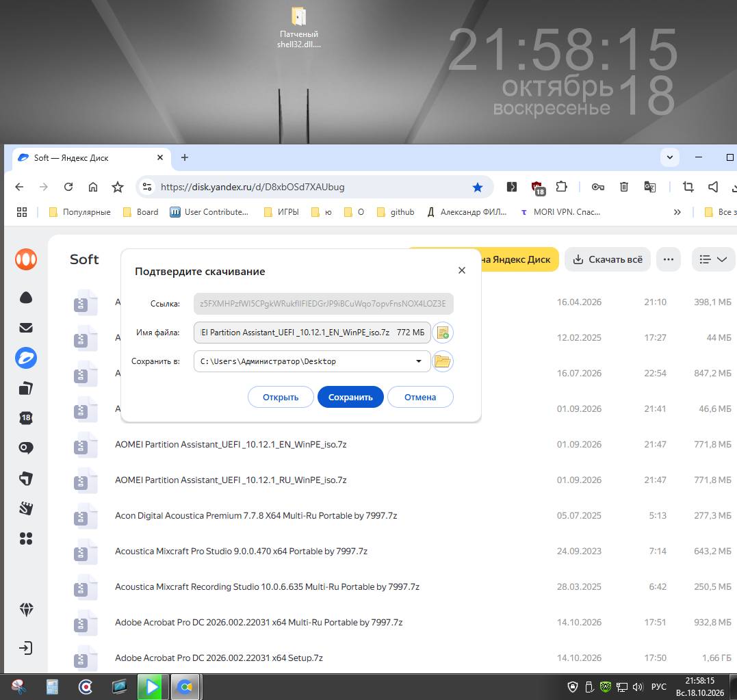Open the key password manager icon

598,187
